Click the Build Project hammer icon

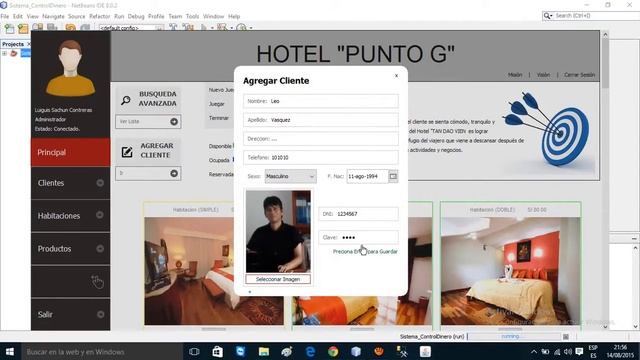[x=173, y=28]
